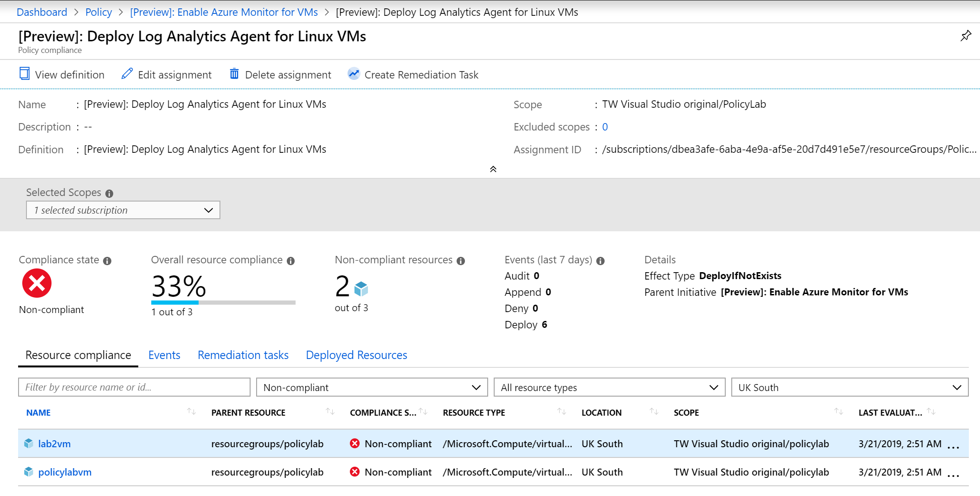Click the info icon next to Non-compliant resources
Screen dimensions: 980x496
pyautogui.click(x=461, y=261)
